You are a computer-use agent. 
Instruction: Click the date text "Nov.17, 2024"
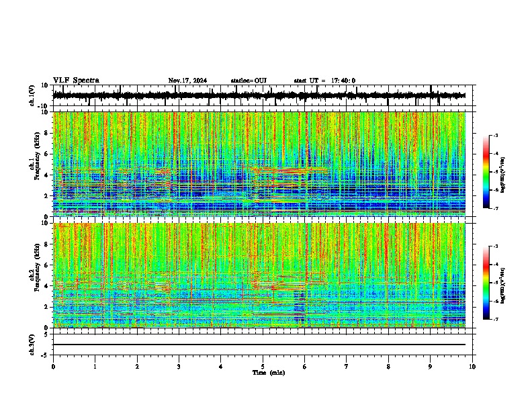(x=187, y=81)
